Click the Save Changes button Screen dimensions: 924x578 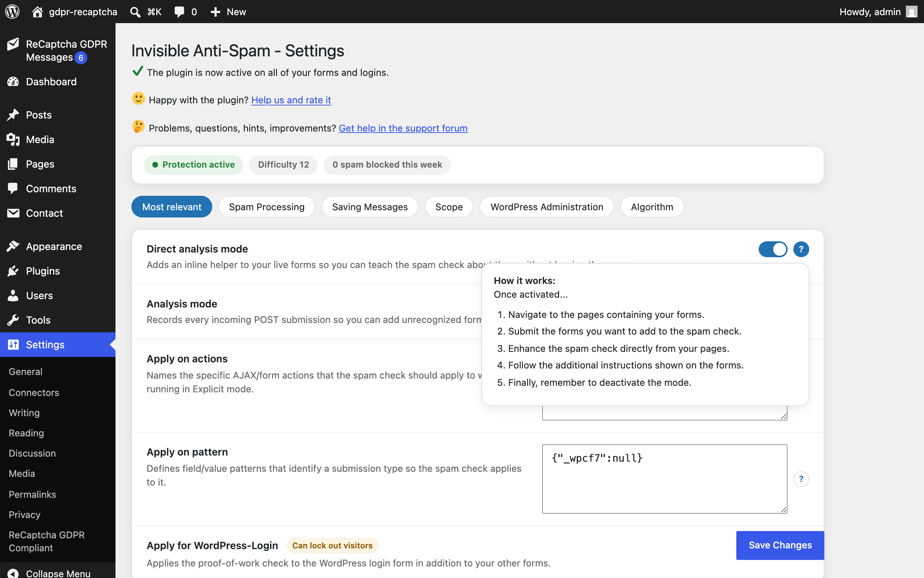(780, 545)
